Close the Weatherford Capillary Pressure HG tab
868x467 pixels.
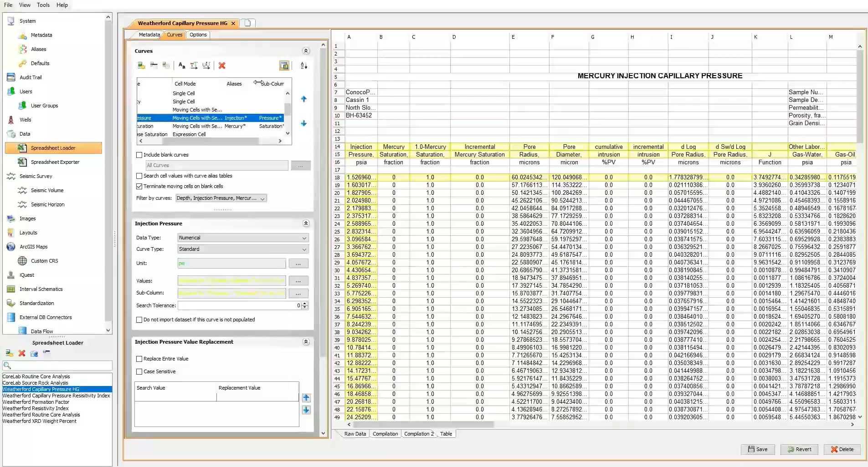pos(233,23)
